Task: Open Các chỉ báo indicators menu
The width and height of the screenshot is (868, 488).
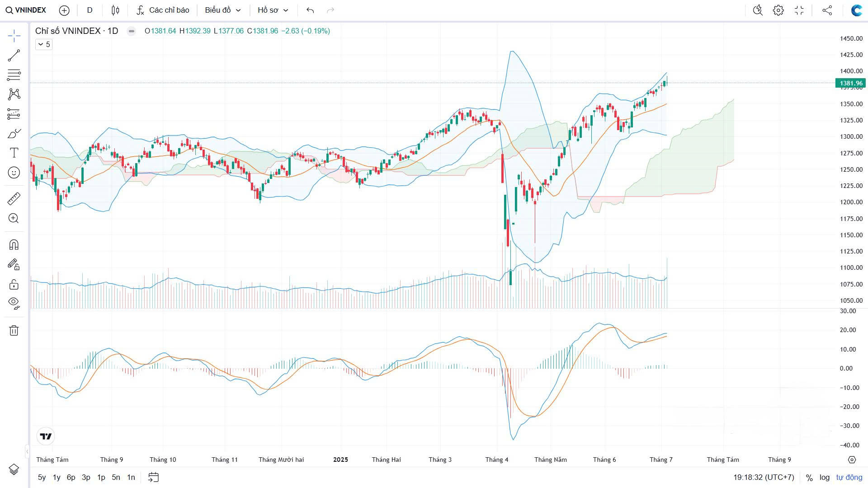Action: tap(163, 10)
